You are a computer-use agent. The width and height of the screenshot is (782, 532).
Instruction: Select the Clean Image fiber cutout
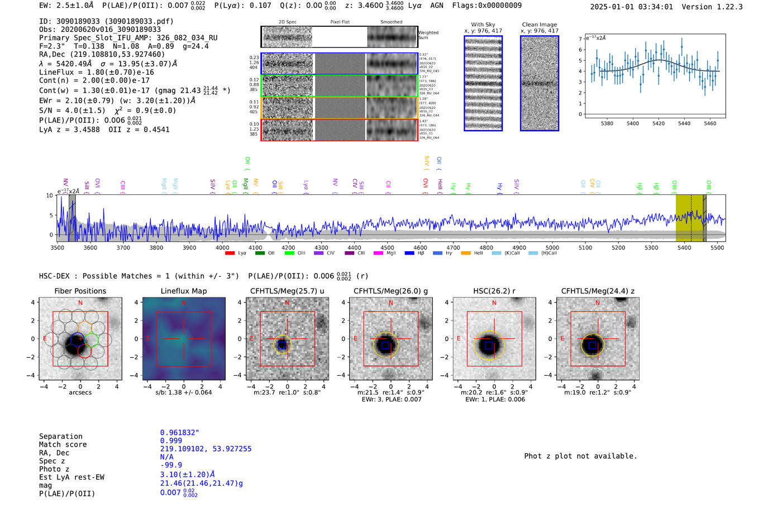coord(540,83)
